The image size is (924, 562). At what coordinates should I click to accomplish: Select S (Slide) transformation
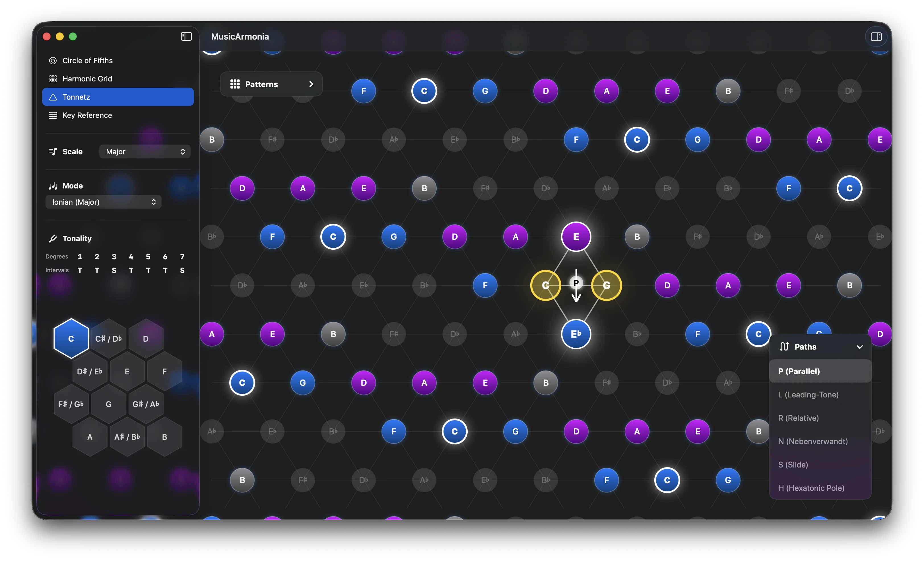[x=820, y=464]
